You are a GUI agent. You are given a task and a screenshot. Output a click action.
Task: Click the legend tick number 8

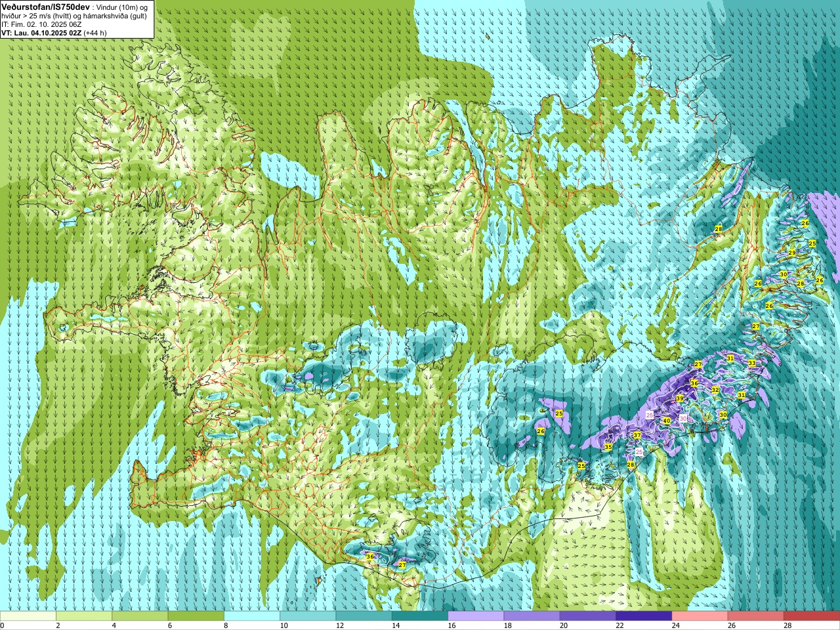[x=226, y=625]
